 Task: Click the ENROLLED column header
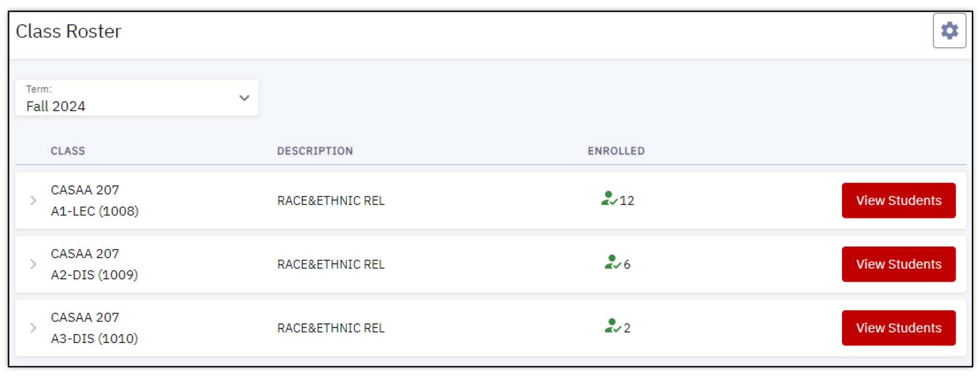(x=616, y=151)
